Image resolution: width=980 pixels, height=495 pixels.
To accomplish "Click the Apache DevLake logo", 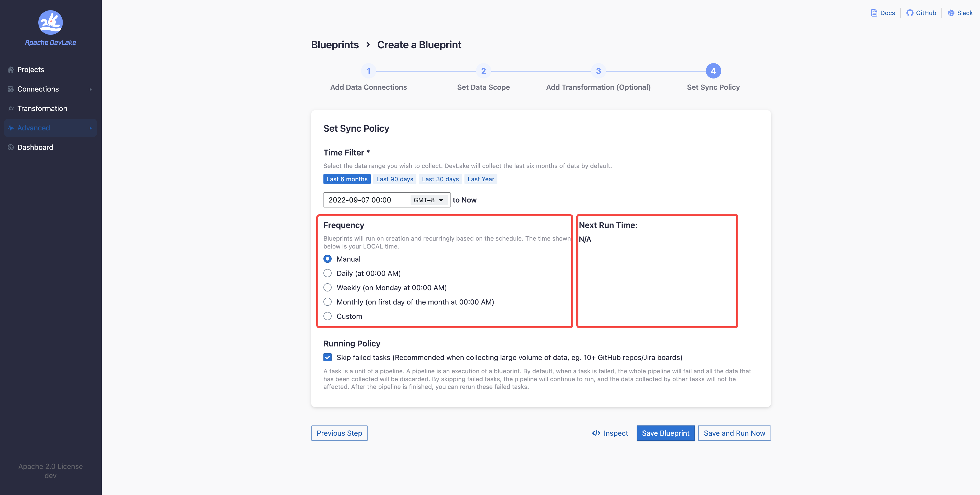I will click(50, 23).
